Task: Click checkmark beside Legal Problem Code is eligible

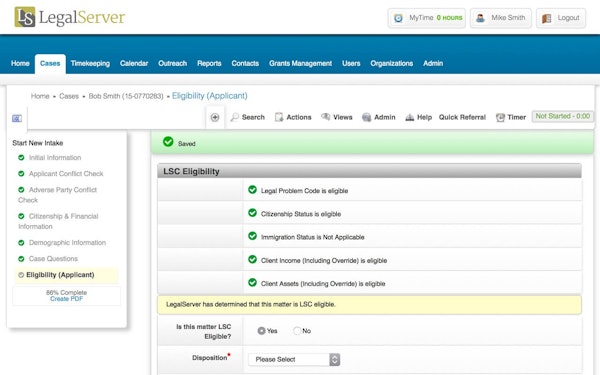Action: click(x=252, y=190)
